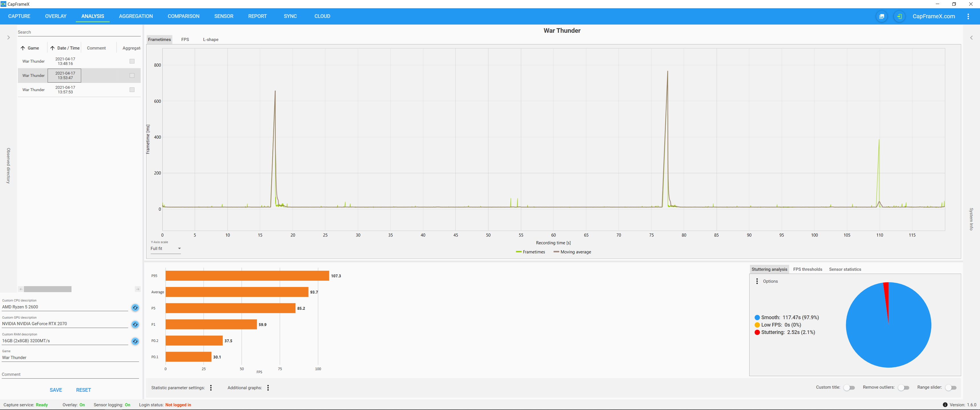The width and height of the screenshot is (980, 410).
Task: Switch to the COMPARISON tab
Action: pyautogui.click(x=183, y=16)
